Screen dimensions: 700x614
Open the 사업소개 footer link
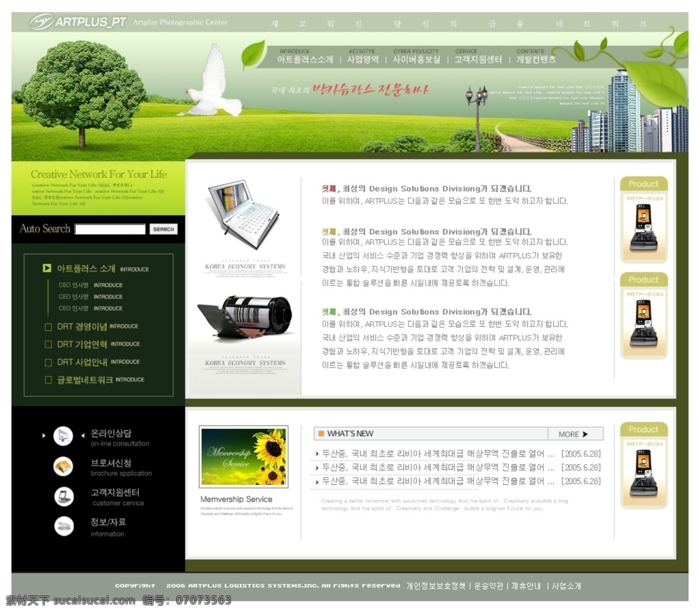pos(566,586)
